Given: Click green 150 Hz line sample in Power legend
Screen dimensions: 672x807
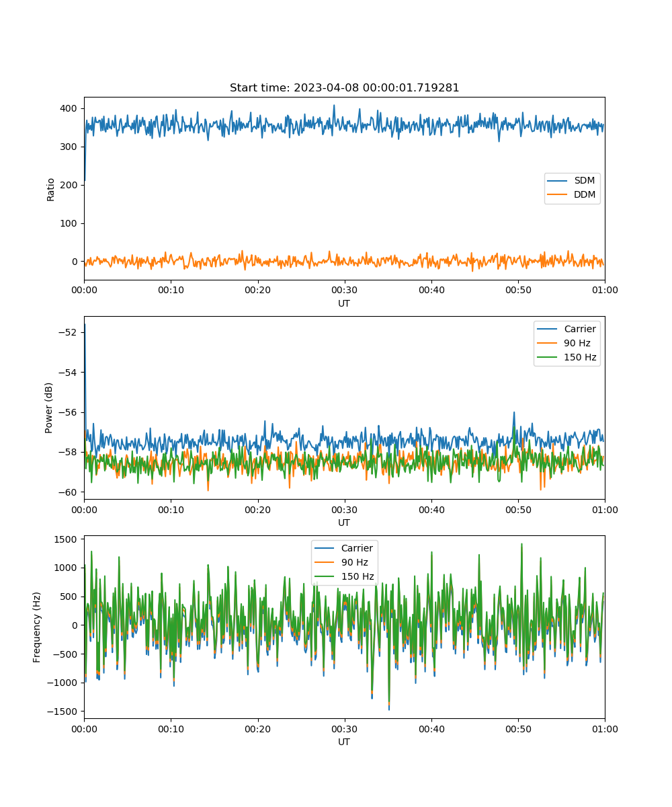Looking at the screenshot, I should click(x=548, y=357).
